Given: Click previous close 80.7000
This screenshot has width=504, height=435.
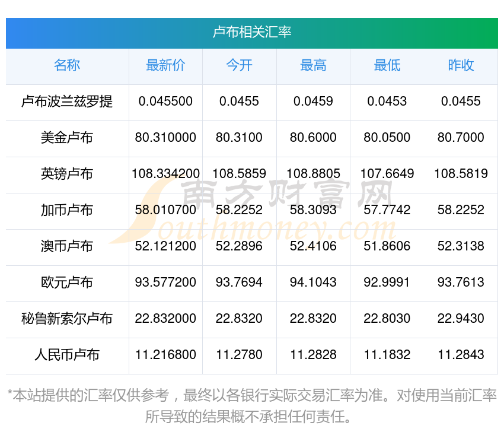Looking at the screenshot, I should (x=461, y=138).
